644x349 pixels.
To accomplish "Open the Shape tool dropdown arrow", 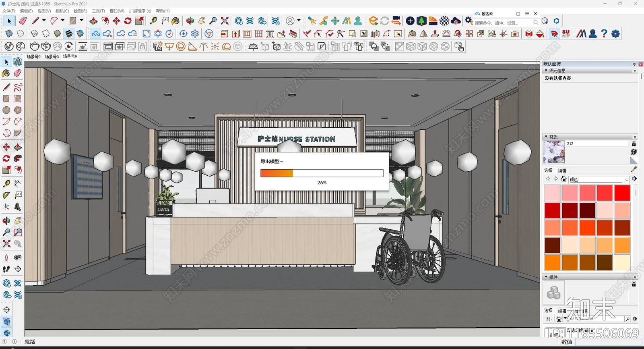I will point(81,20).
